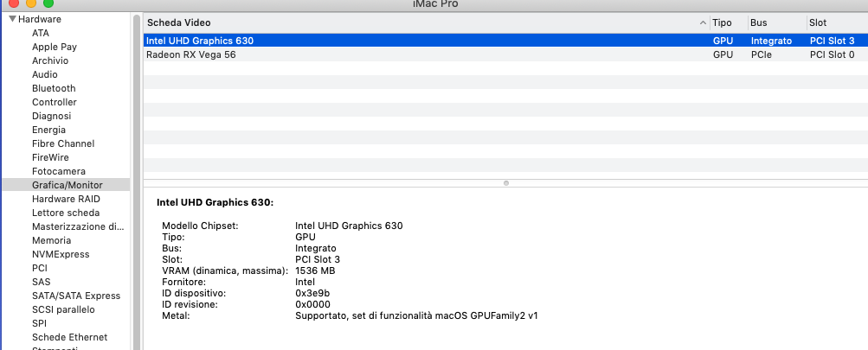868x350 pixels.
Task: Select Lettore scheda in the sidebar
Action: point(66,213)
